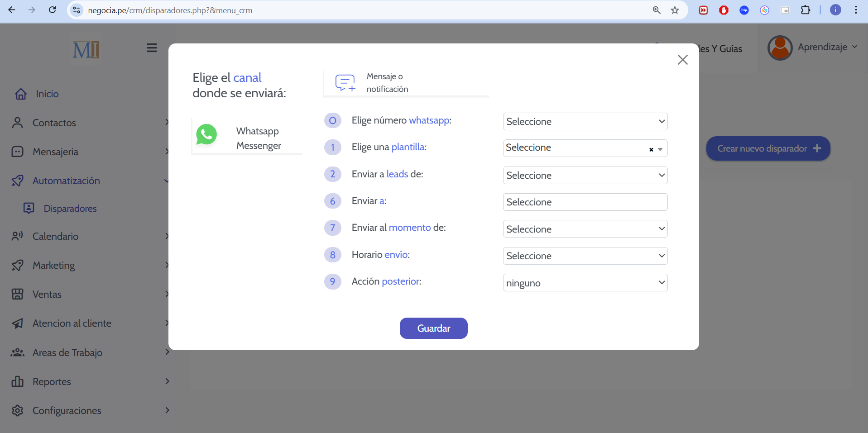
Task: Click the WhatsApp channel icon
Action: [206, 135]
